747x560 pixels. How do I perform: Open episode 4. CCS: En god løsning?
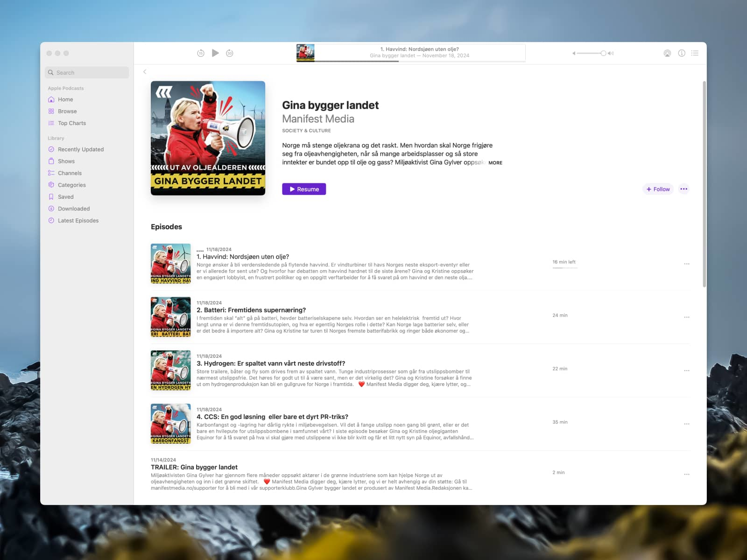click(272, 417)
